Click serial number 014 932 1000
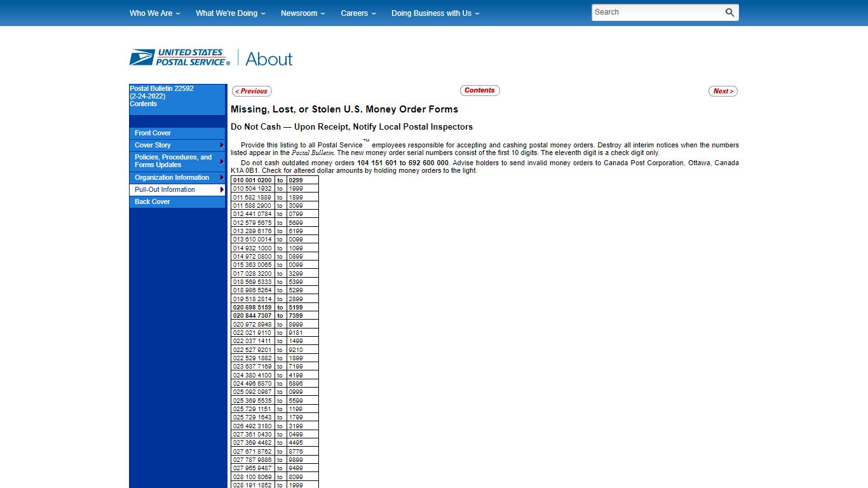 (252, 248)
